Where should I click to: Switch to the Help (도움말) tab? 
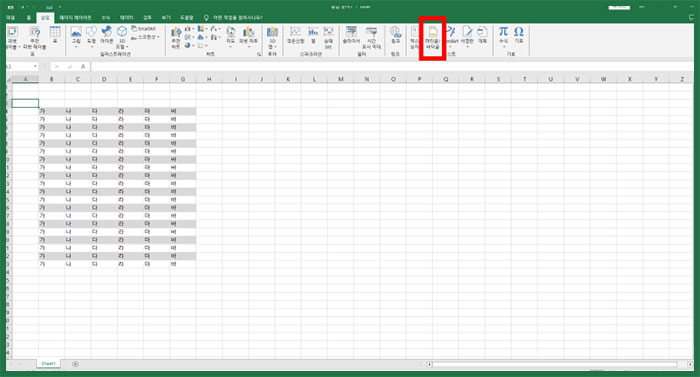[x=187, y=17]
